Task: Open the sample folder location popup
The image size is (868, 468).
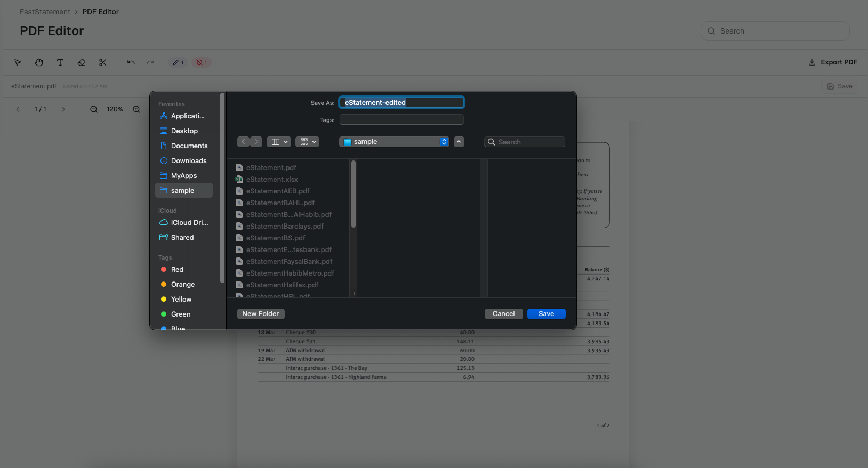Action: click(x=394, y=142)
